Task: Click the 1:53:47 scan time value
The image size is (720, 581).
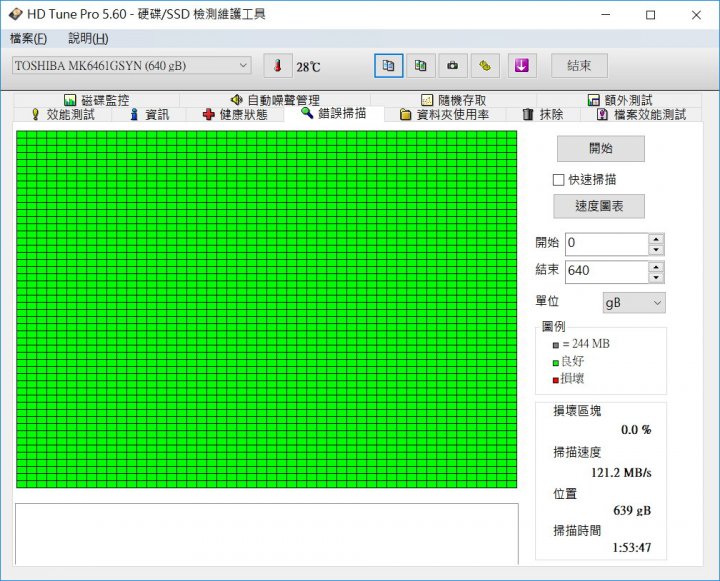Action: [x=631, y=547]
